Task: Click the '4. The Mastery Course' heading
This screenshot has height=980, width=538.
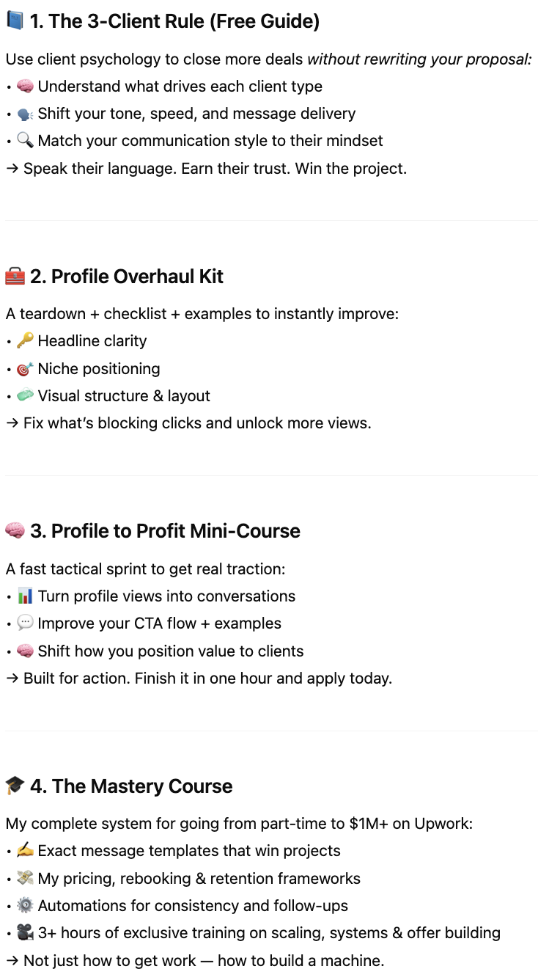Action: click(x=131, y=786)
